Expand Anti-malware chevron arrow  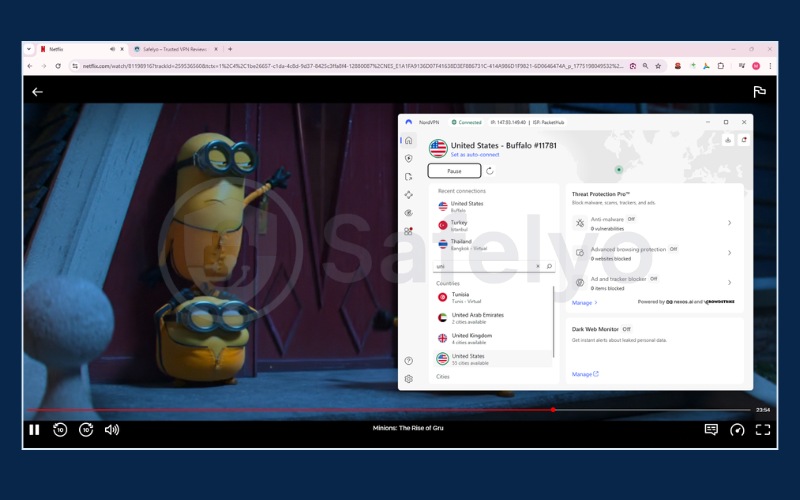click(x=730, y=223)
